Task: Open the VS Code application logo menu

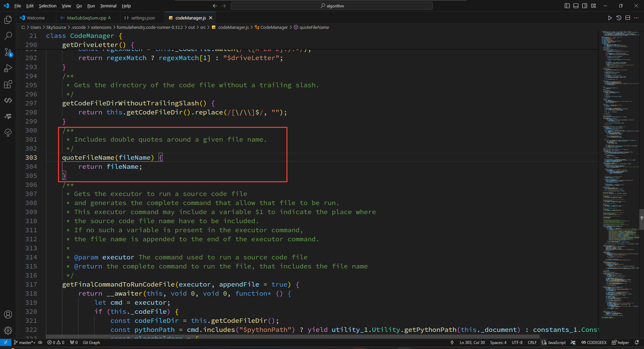Action: pyautogui.click(x=6, y=6)
